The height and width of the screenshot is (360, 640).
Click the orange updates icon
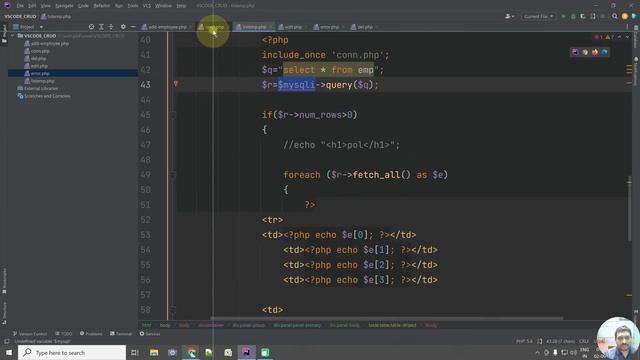(624, 16)
